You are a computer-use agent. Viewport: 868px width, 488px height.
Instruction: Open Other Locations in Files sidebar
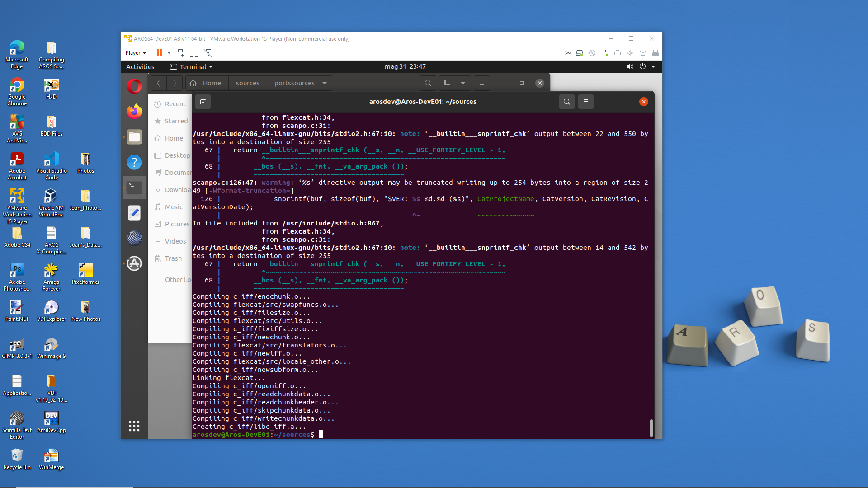click(x=170, y=280)
